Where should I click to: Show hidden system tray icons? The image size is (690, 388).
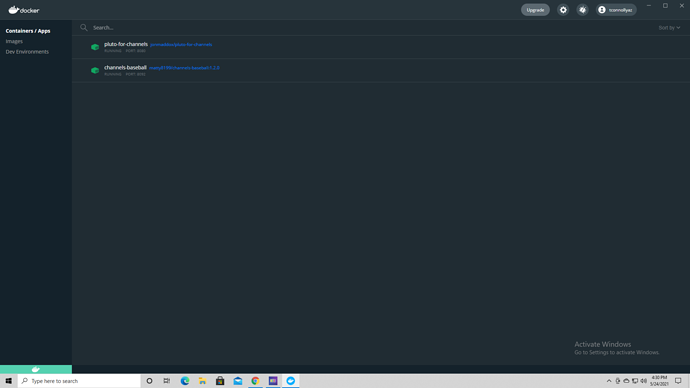(x=609, y=381)
